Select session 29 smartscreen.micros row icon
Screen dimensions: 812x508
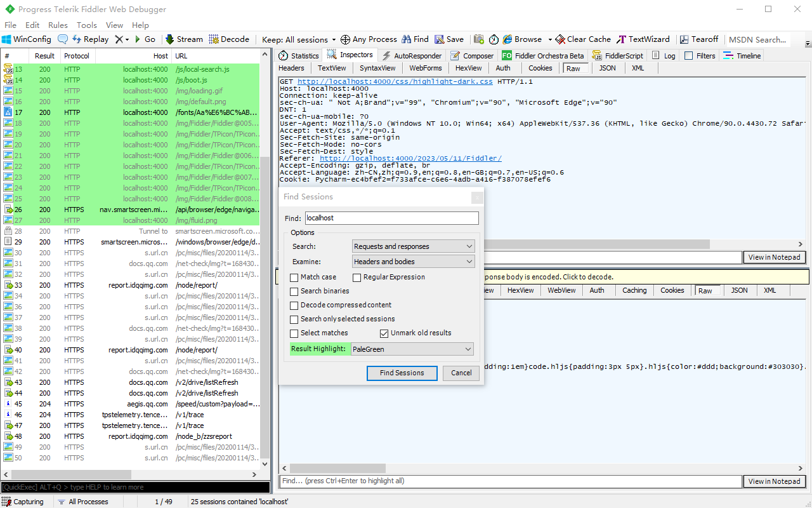tap(8, 242)
